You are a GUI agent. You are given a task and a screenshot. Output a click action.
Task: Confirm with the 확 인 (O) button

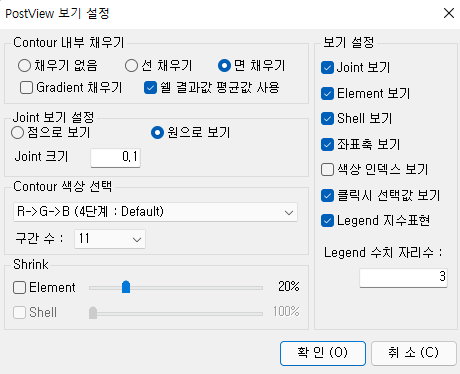pyautogui.click(x=323, y=353)
